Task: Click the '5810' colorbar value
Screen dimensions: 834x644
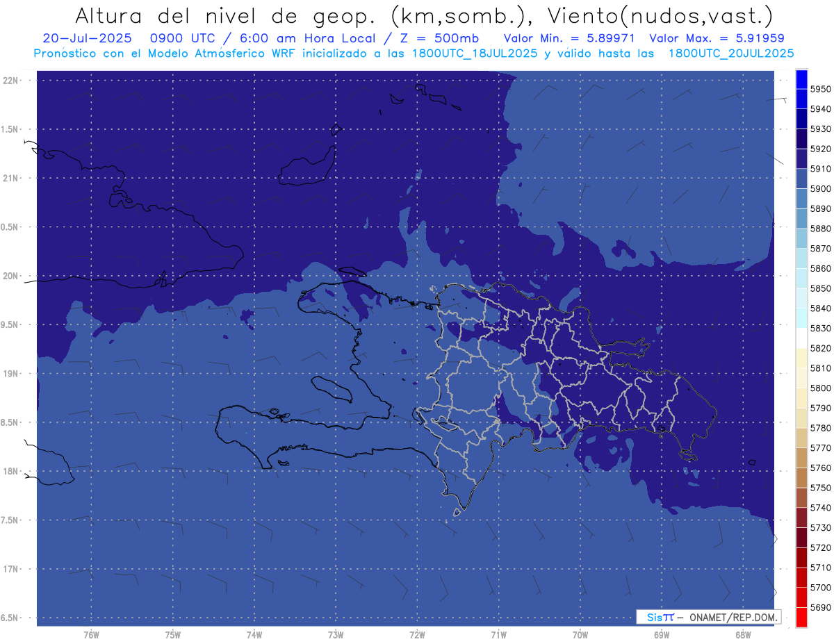Action: 821,368
